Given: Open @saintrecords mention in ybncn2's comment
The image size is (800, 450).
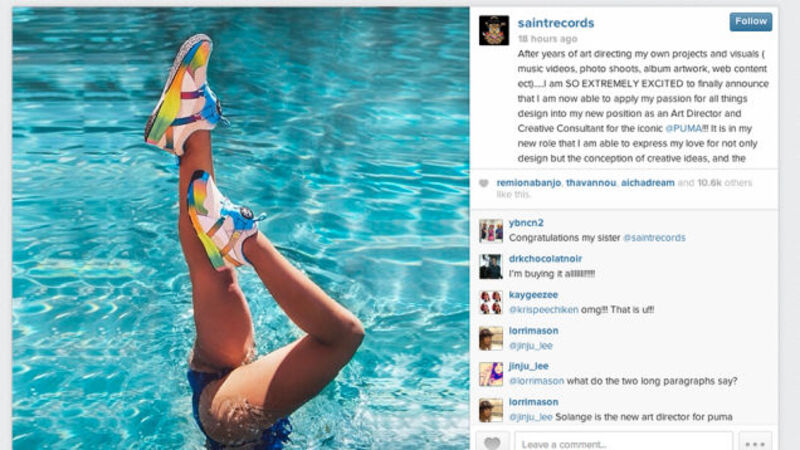Looking at the screenshot, I should (655, 238).
